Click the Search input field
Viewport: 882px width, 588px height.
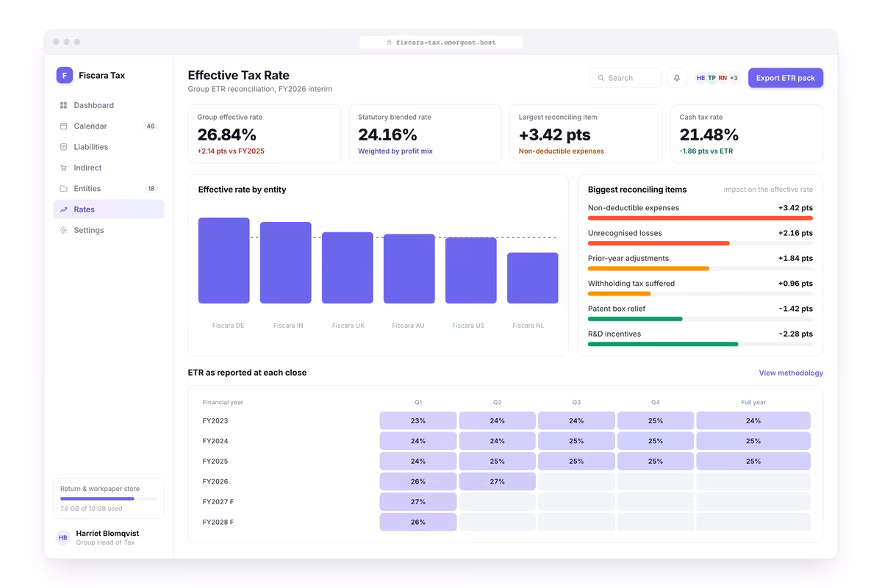point(625,78)
